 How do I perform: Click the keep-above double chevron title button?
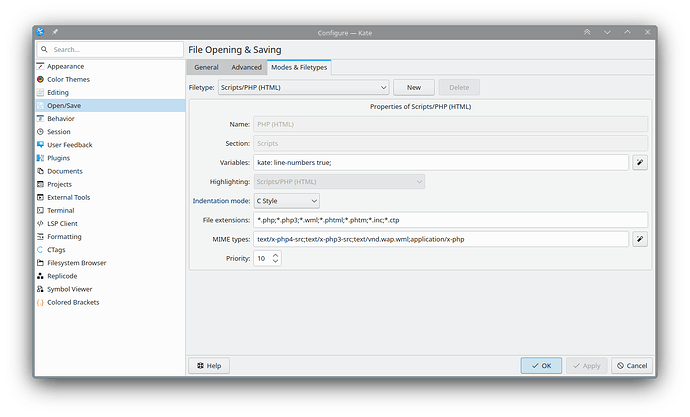pyautogui.click(x=587, y=32)
